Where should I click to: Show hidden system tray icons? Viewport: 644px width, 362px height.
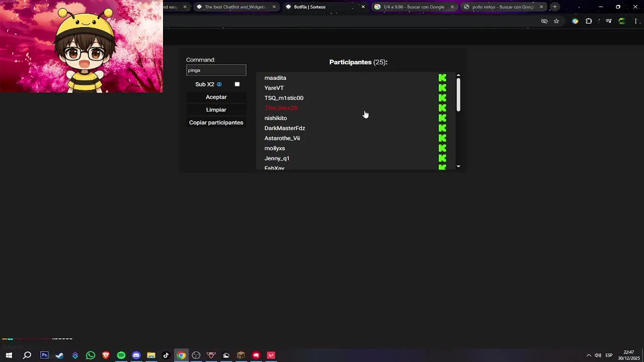(x=589, y=355)
